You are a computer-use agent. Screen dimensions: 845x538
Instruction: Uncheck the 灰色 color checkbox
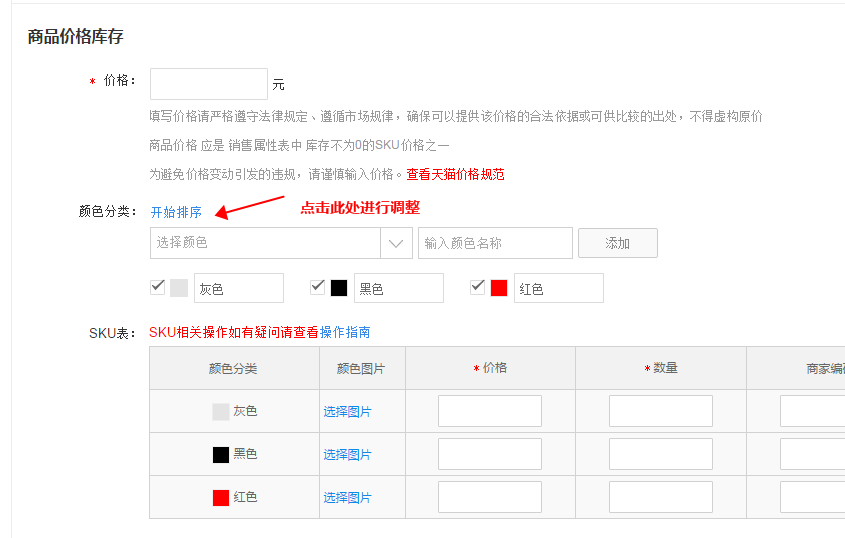(157, 287)
